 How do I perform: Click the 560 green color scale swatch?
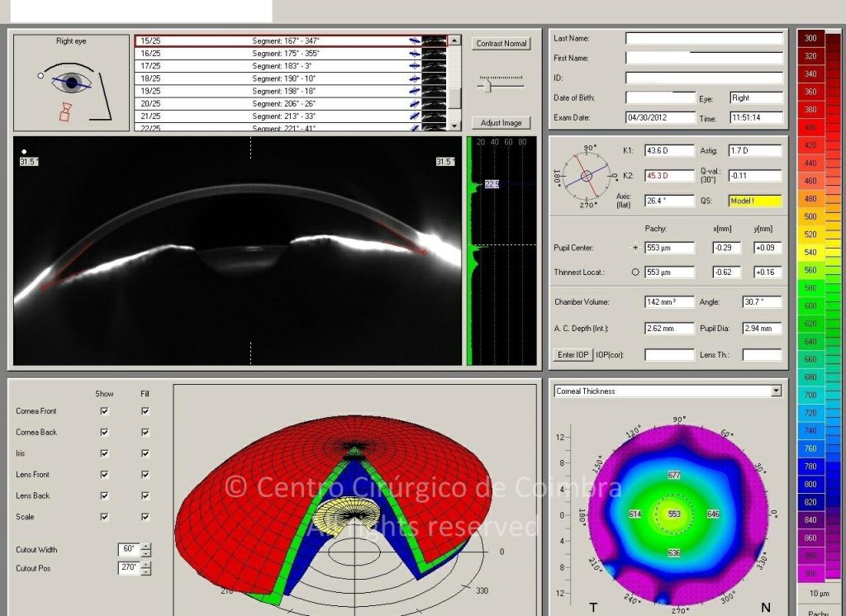tap(810, 270)
